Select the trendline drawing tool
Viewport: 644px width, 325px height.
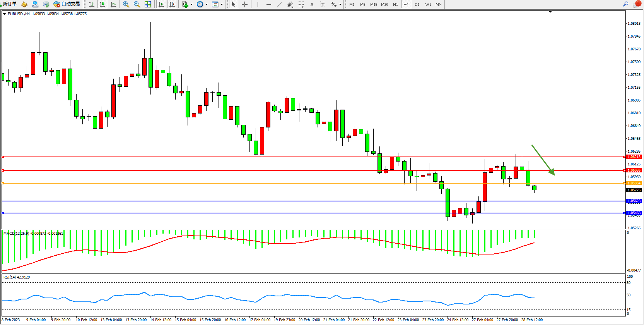click(x=279, y=4)
